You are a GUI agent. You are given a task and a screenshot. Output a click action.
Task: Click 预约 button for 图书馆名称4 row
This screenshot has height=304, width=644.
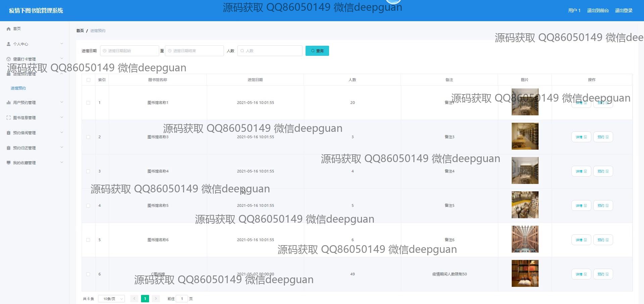pyautogui.click(x=603, y=171)
